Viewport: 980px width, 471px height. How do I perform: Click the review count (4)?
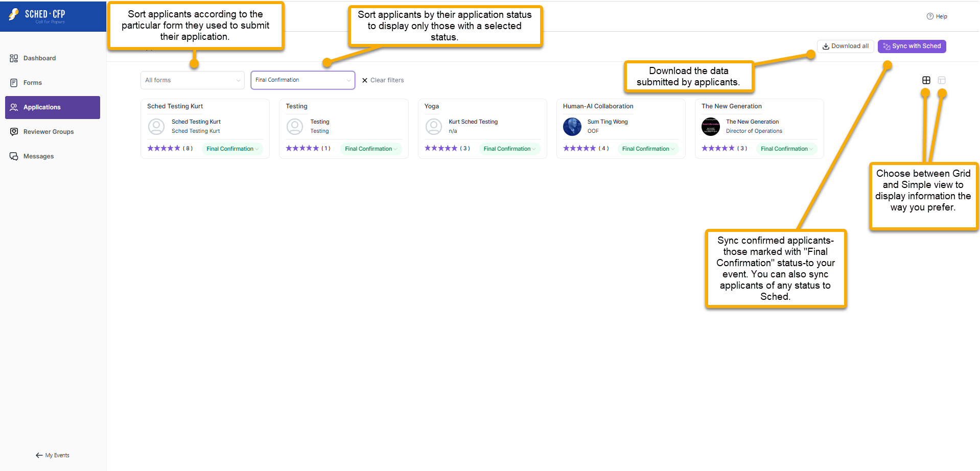click(604, 149)
